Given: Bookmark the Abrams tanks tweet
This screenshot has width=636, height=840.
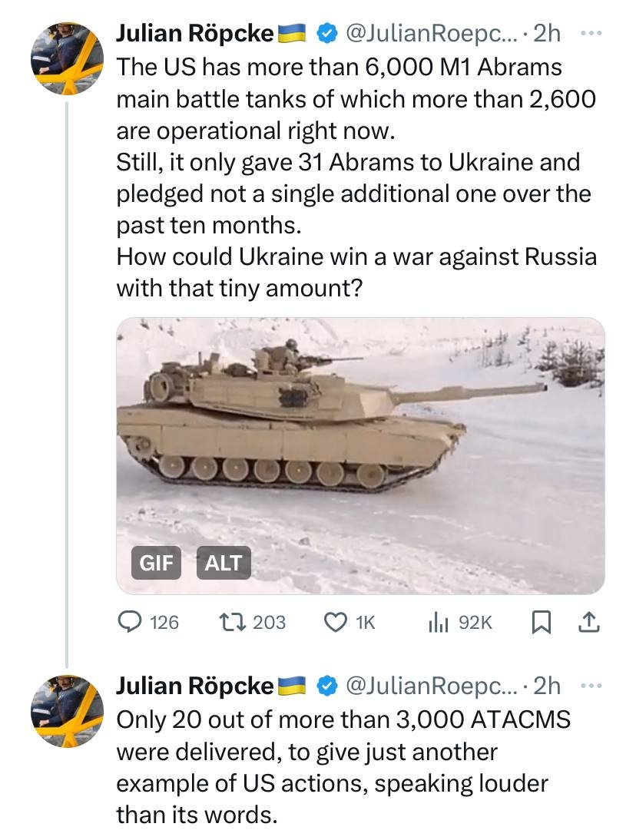Looking at the screenshot, I should coord(541,622).
